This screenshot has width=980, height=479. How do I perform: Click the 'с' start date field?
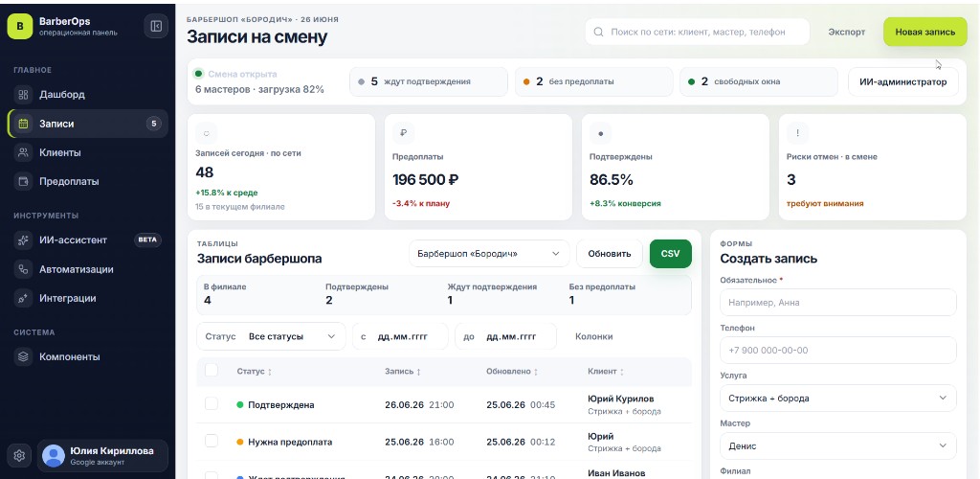coord(401,336)
